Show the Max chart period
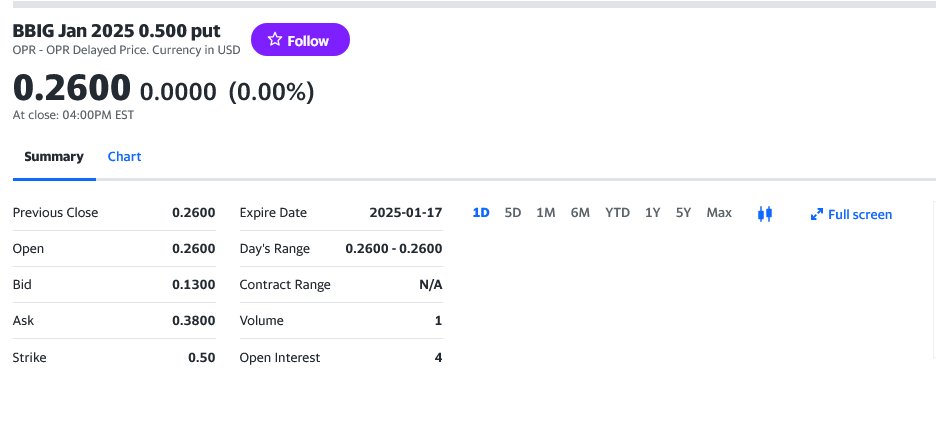The image size is (936, 425). tap(719, 213)
